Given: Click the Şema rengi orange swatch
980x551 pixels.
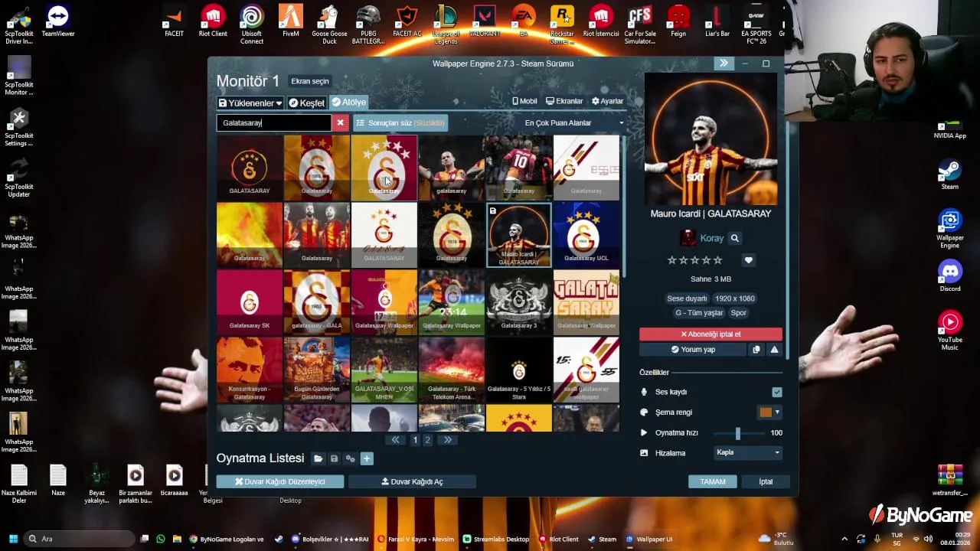Looking at the screenshot, I should (x=766, y=412).
